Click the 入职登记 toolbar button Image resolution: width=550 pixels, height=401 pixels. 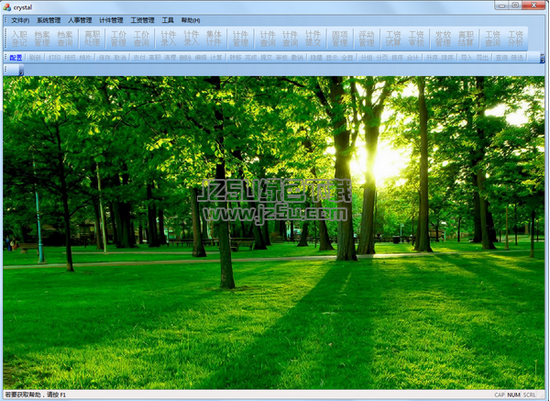coord(19,39)
